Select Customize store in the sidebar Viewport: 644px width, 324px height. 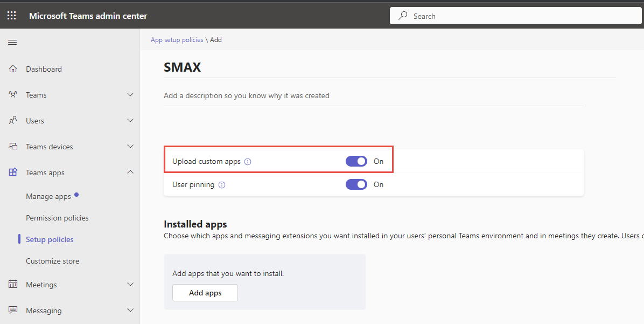point(52,260)
